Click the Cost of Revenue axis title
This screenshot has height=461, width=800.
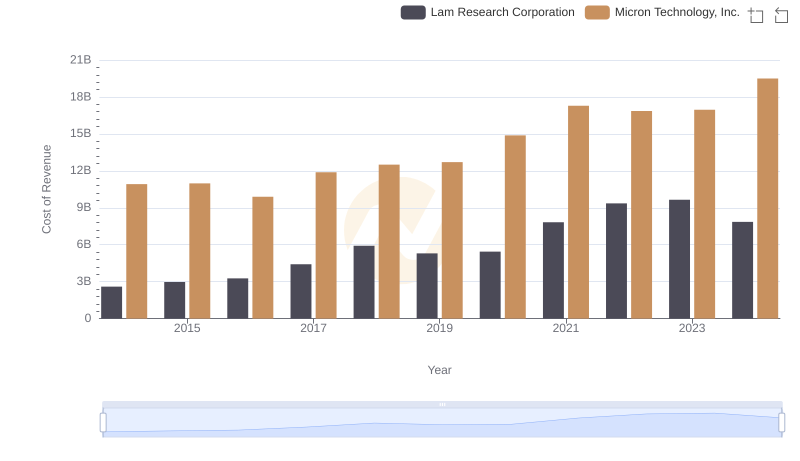46,189
